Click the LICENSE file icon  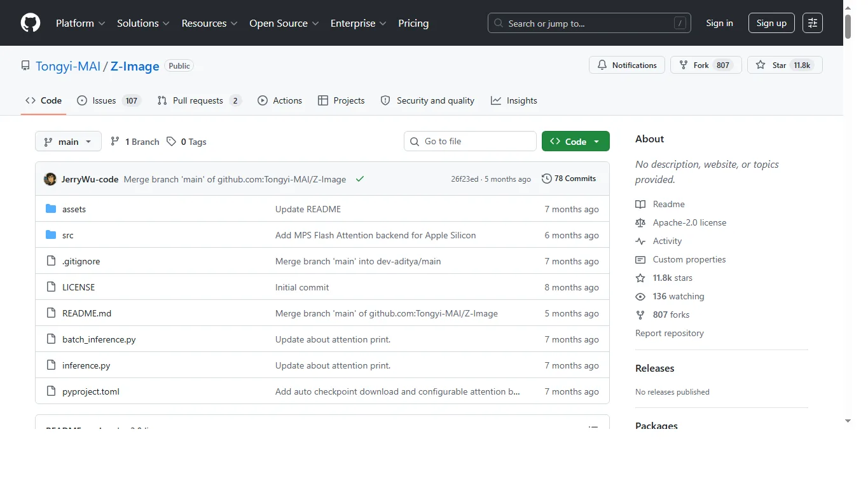(x=52, y=287)
